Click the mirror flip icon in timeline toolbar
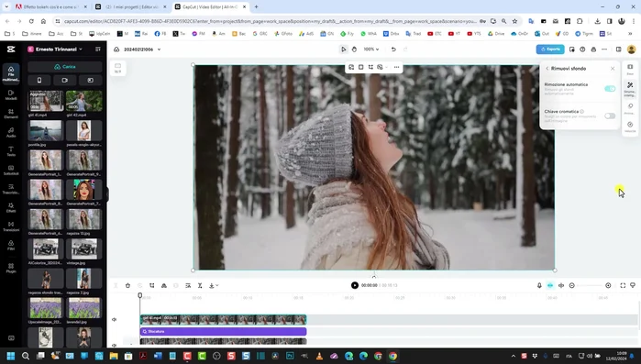This screenshot has width=641, height=364. (x=164, y=285)
